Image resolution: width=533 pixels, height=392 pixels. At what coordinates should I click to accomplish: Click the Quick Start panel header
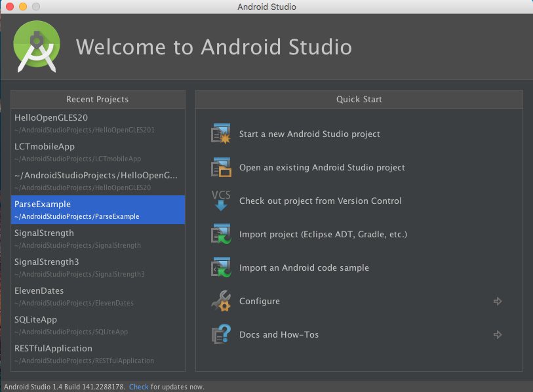359,99
